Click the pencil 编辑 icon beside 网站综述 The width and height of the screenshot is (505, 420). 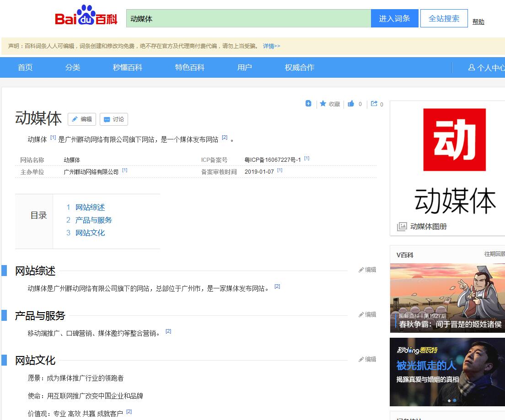tap(361, 270)
